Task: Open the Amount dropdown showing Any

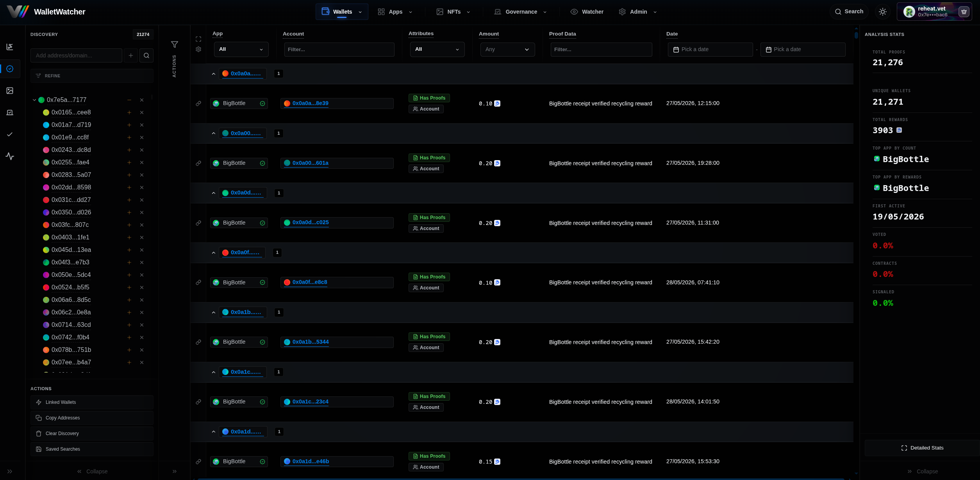Action: point(507,49)
